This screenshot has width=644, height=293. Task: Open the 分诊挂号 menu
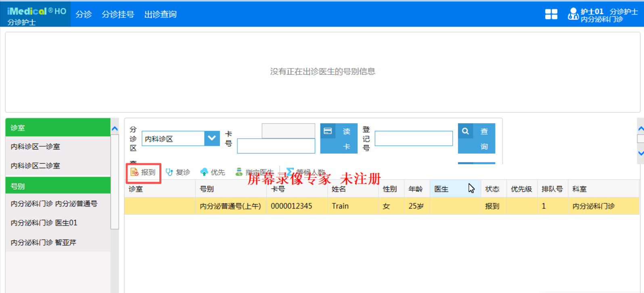pyautogui.click(x=118, y=15)
